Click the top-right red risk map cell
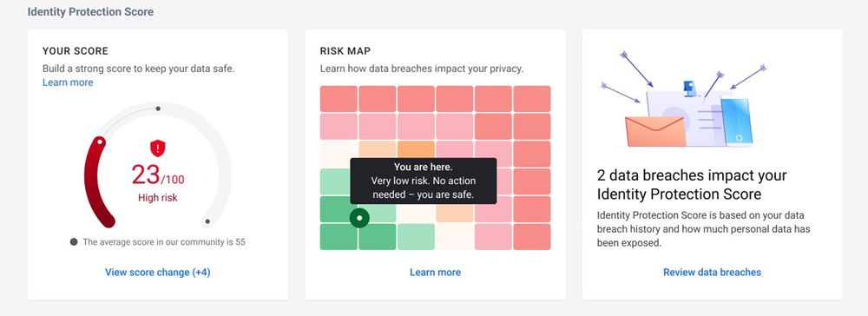868x316 pixels. pos(532,99)
